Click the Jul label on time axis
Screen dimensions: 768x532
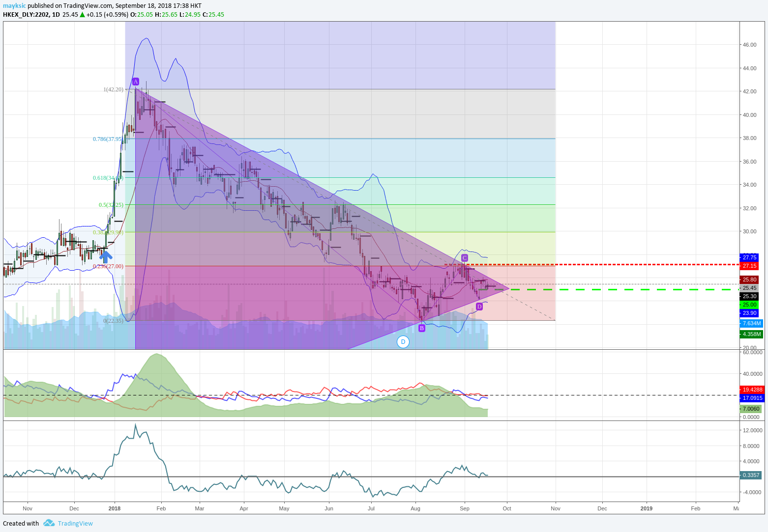pyautogui.click(x=371, y=508)
